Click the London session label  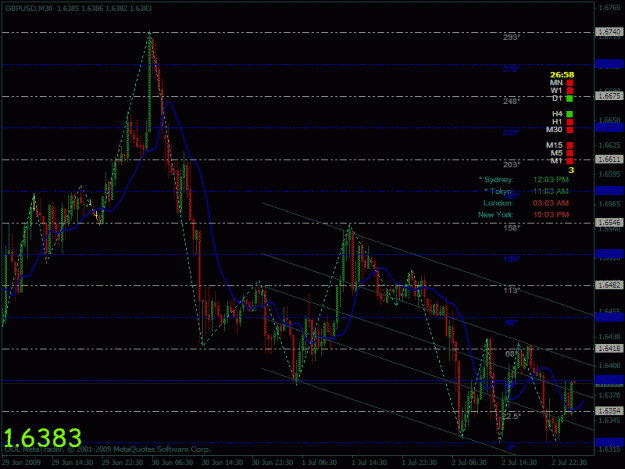(x=498, y=203)
